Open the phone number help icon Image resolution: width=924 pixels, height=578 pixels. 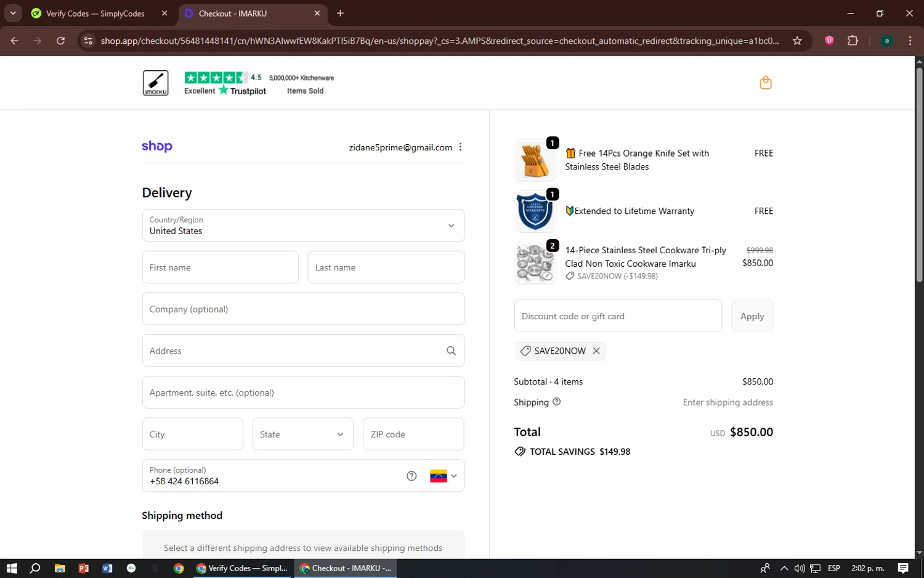[411, 476]
